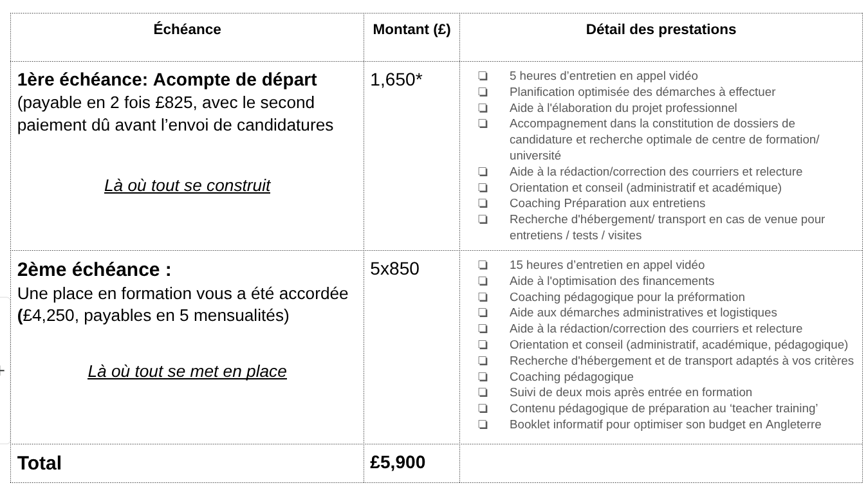Image resolution: width=868 pixels, height=492 pixels.
Task: Tick the "Planification optimisée des démarches" checkbox
Action: point(483,92)
